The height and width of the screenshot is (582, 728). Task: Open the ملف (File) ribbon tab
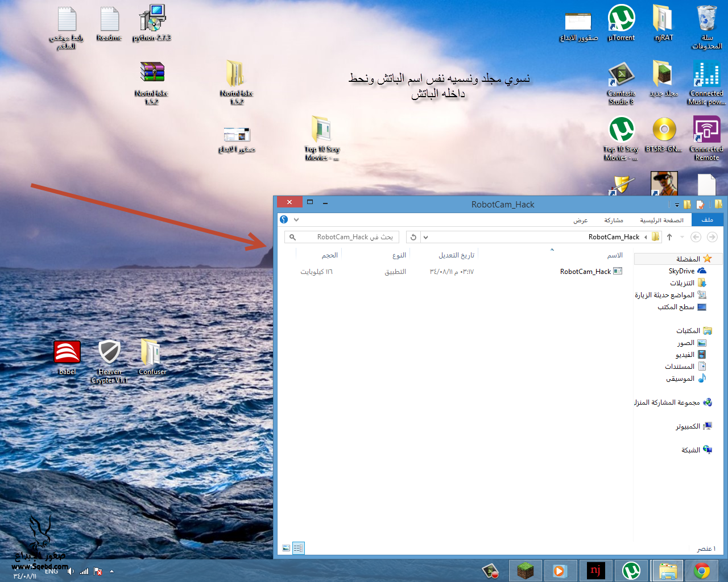coord(707,219)
